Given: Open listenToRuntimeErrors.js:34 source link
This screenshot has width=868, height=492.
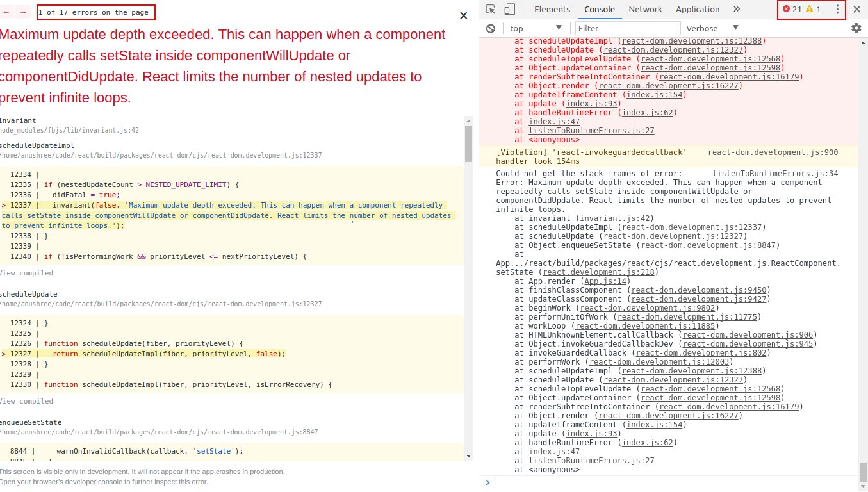Looking at the screenshot, I should coord(775,174).
